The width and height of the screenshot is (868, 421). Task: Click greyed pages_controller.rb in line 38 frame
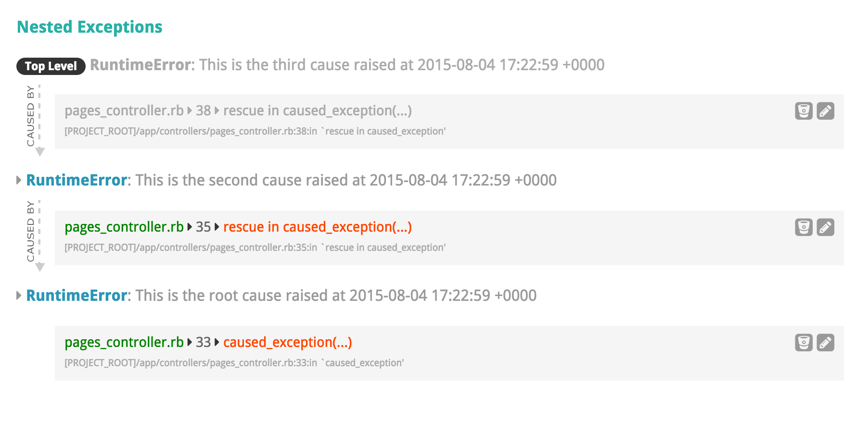[124, 111]
